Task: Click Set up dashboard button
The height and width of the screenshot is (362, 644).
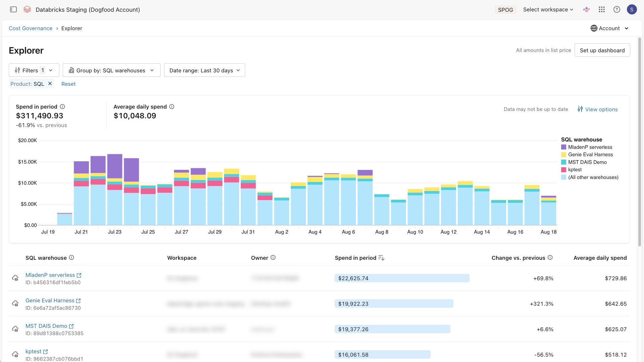Action: tap(602, 50)
